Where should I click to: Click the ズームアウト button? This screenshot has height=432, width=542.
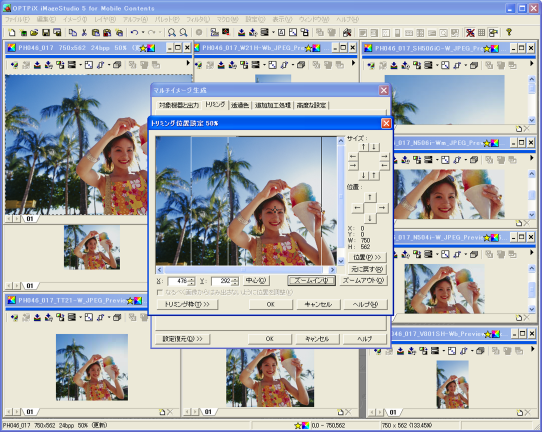tap(363, 281)
